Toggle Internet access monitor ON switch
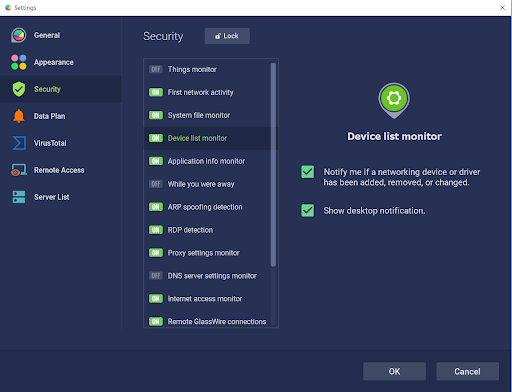The width and height of the screenshot is (512, 392). [156, 299]
